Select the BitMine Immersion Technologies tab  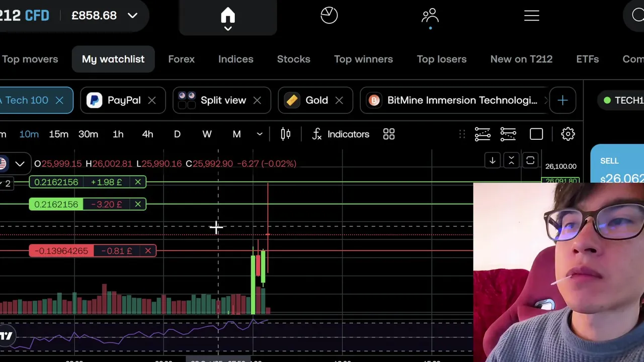tap(455, 100)
